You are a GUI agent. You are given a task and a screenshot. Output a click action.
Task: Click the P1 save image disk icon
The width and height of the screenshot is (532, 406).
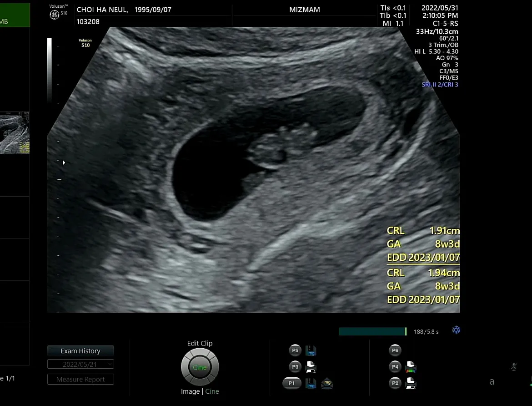point(311,383)
